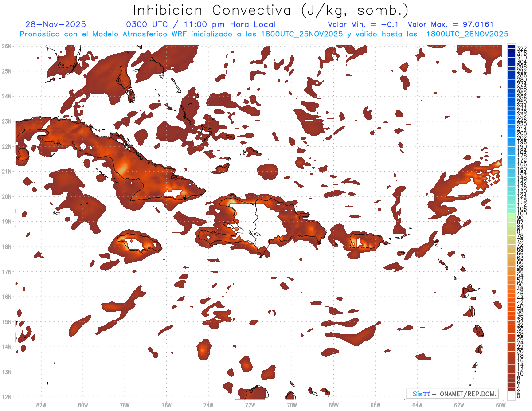Click the '20N' latitude label
Screen dimensions: 532x411
pyautogui.click(x=7, y=196)
